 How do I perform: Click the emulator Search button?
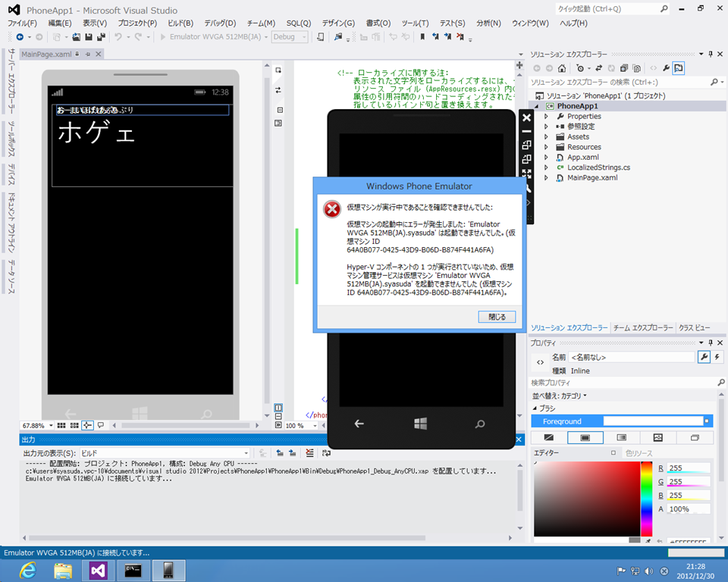pos(480,424)
